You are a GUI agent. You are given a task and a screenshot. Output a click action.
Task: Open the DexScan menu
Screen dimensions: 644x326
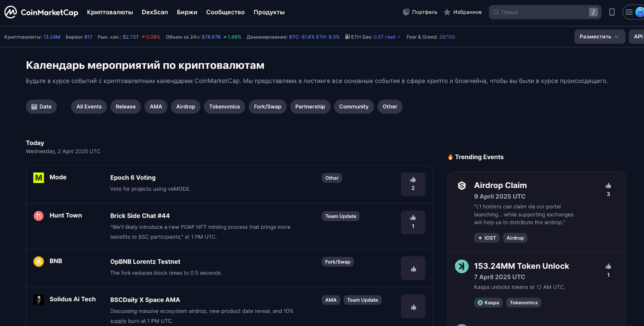[x=155, y=12]
